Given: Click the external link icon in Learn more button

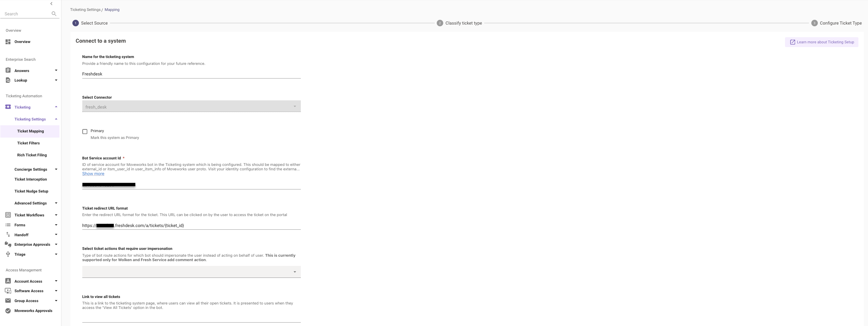Looking at the screenshot, I should [793, 42].
